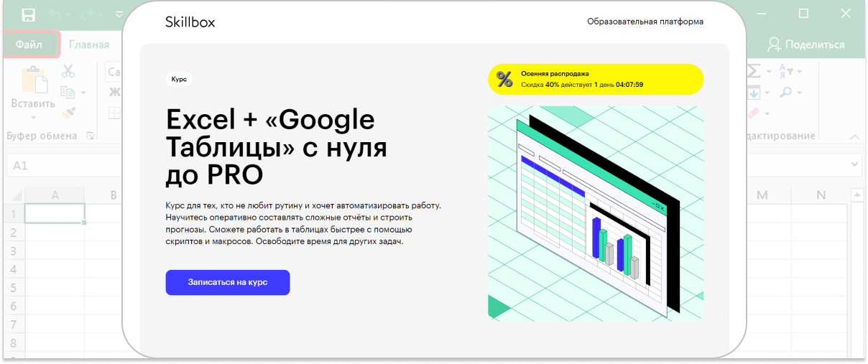Expand the formula bar chevron
This screenshot has height=364, width=868.
(x=854, y=165)
